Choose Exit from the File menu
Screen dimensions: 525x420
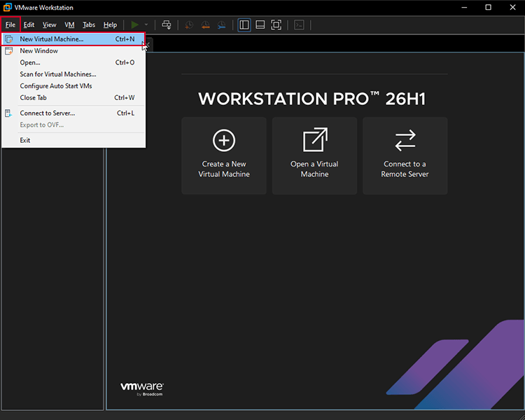(x=73, y=140)
